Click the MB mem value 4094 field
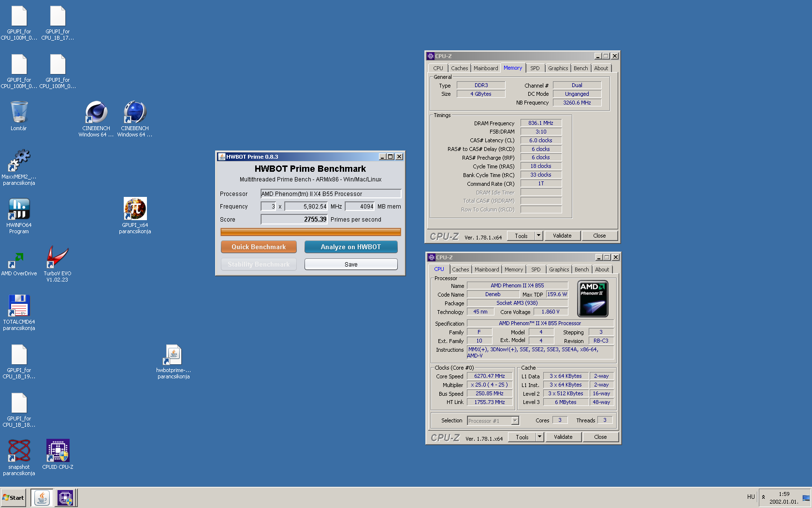 [x=360, y=206]
